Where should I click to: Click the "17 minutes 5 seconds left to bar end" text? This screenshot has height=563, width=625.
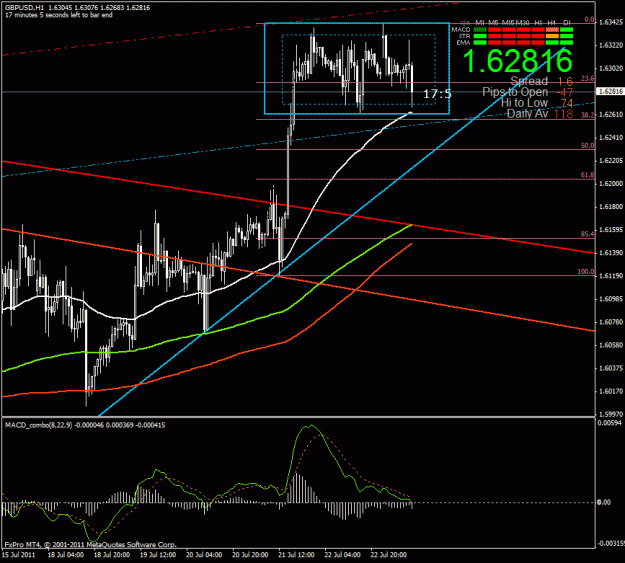[x=59, y=15]
